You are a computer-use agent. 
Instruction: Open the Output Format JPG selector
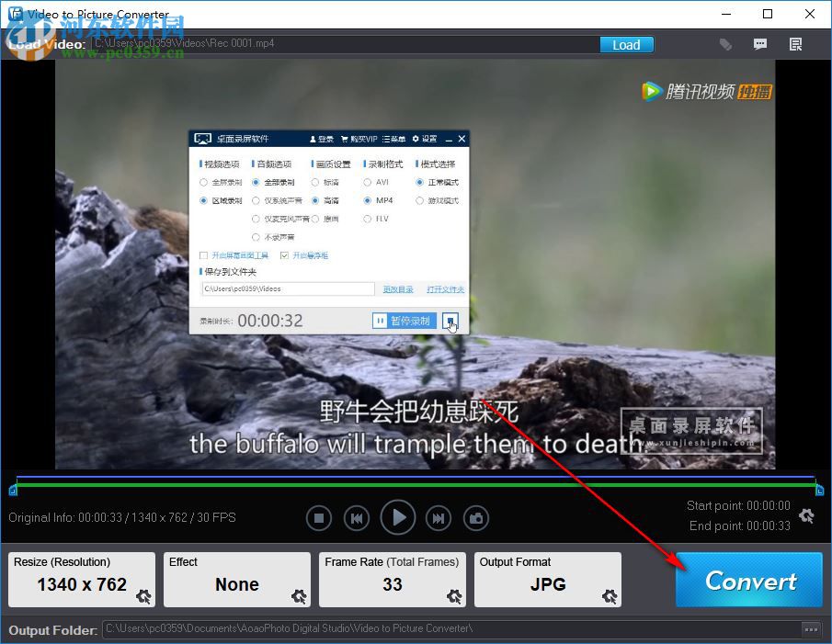(547, 584)
